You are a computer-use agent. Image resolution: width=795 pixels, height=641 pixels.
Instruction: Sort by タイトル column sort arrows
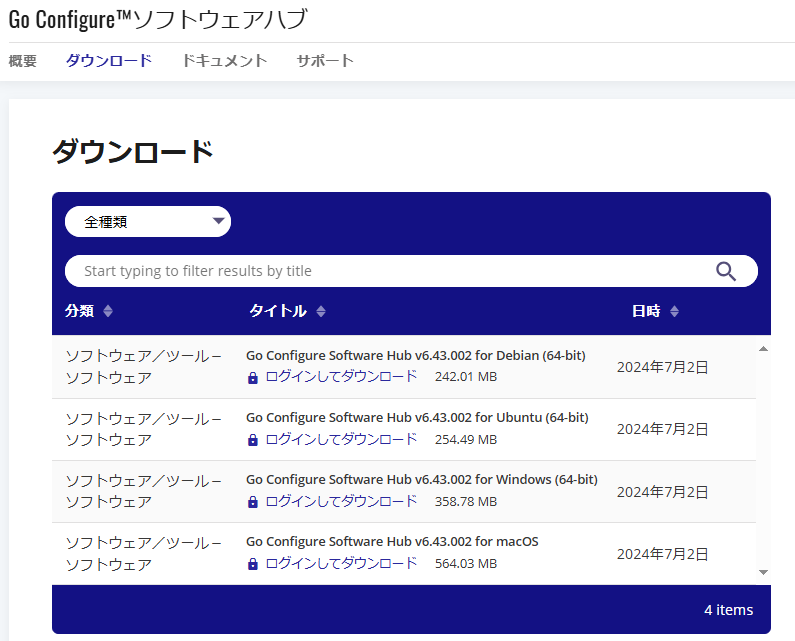coord(321,311)
